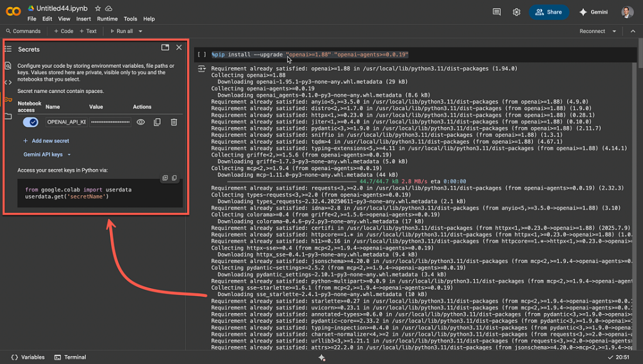Open the Find and replace sidebar icon
This screenshot has height=364, width=643.
pos(7,65)
